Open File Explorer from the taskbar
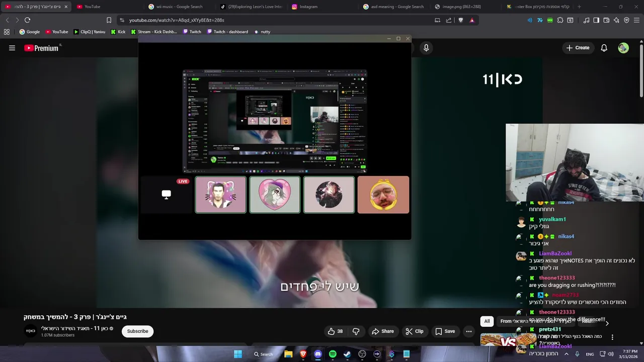The width and height of the screenshot is (644, 362). (x=288, y=354)
